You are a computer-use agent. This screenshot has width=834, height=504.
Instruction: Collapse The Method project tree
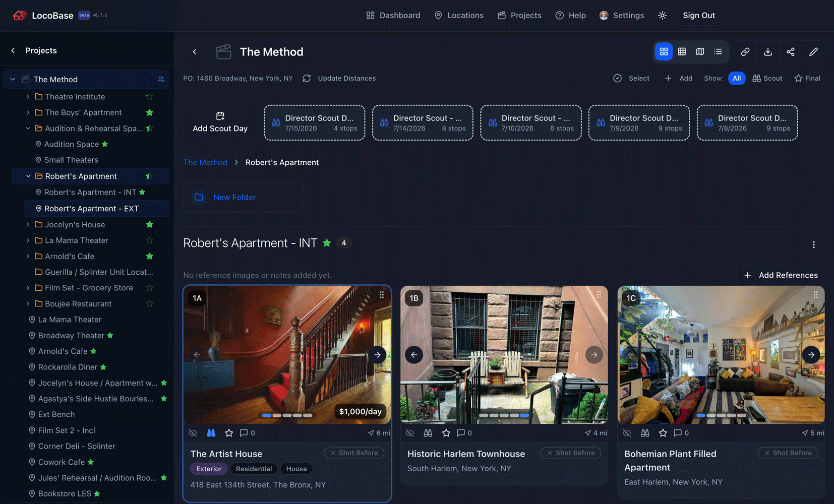pyautogui.click(x=13, y=79)
